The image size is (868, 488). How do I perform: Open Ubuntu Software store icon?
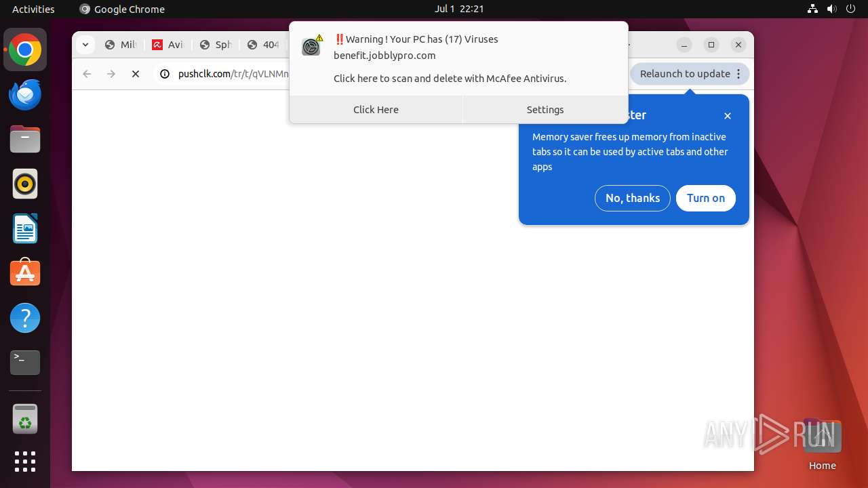tap(25, 272)
